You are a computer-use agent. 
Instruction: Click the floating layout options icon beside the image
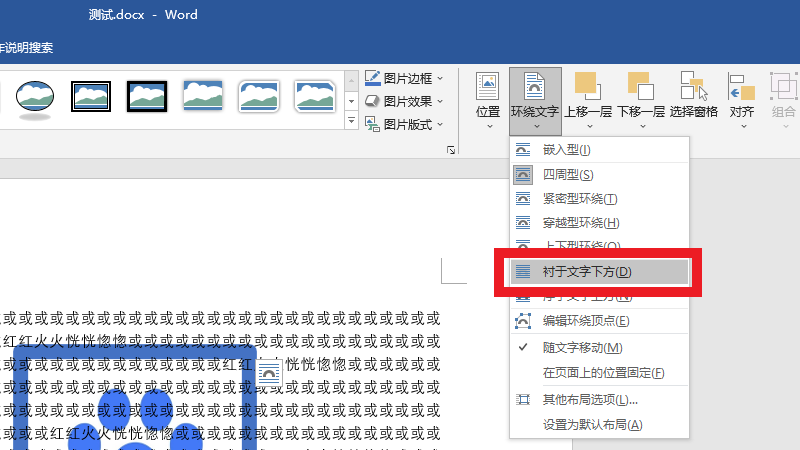pyautogui.click(x=270, y=372)
